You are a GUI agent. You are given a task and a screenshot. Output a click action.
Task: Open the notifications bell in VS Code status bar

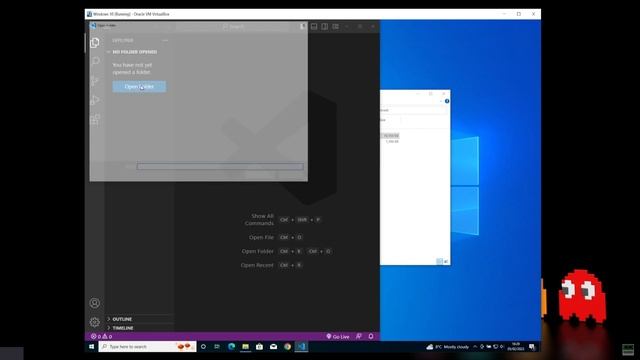[371, 336]
